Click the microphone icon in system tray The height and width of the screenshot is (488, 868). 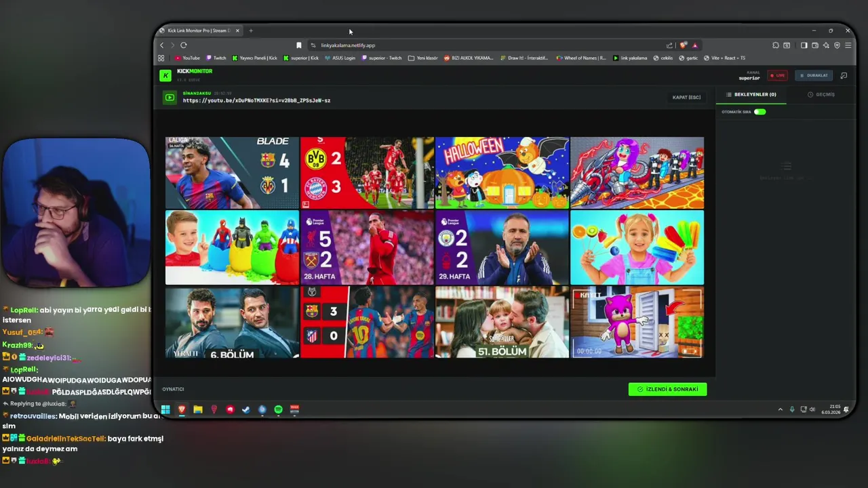tap(791, 409)
